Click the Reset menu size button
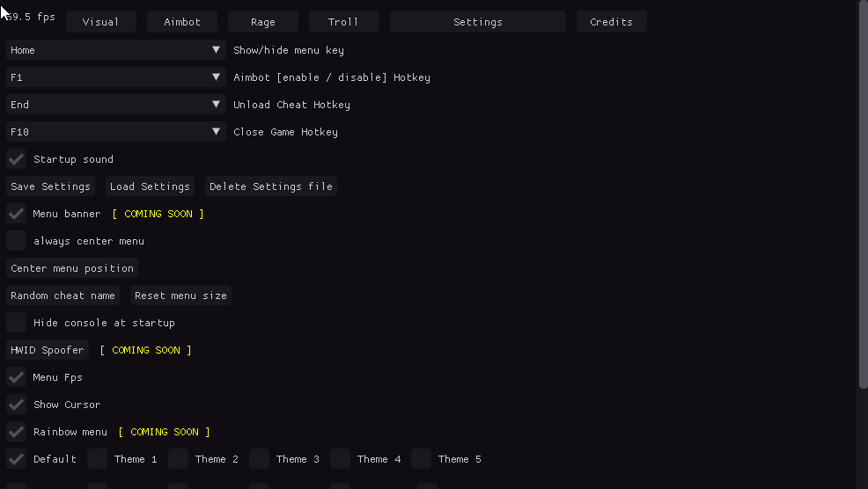Screen dimensions: 868x489 point(180,296)
